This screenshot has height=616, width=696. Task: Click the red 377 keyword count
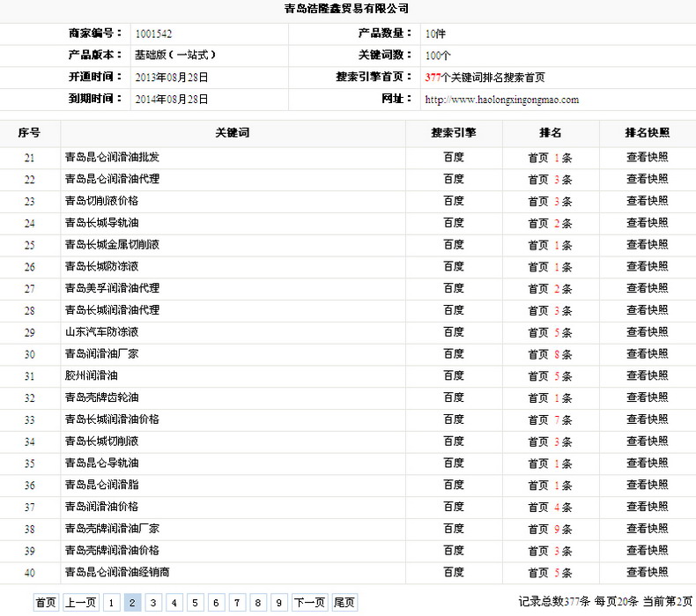(x=433, y=78)
